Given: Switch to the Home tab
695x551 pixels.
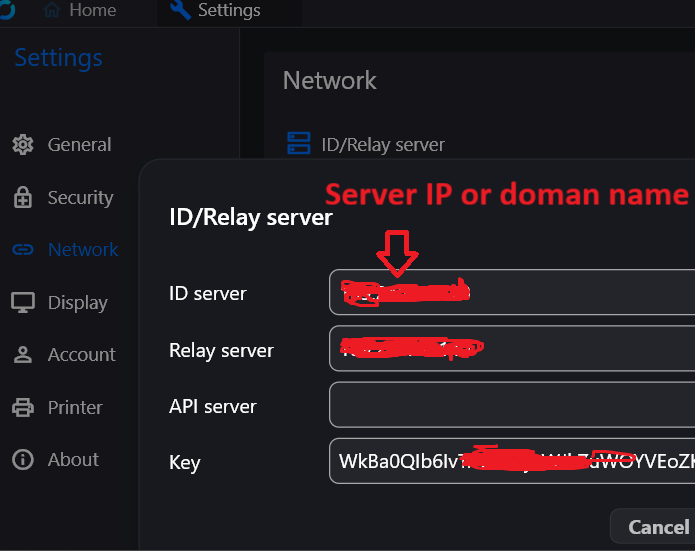Looking at the screenshot, I should pyautogui.click(x=92, y=11).
